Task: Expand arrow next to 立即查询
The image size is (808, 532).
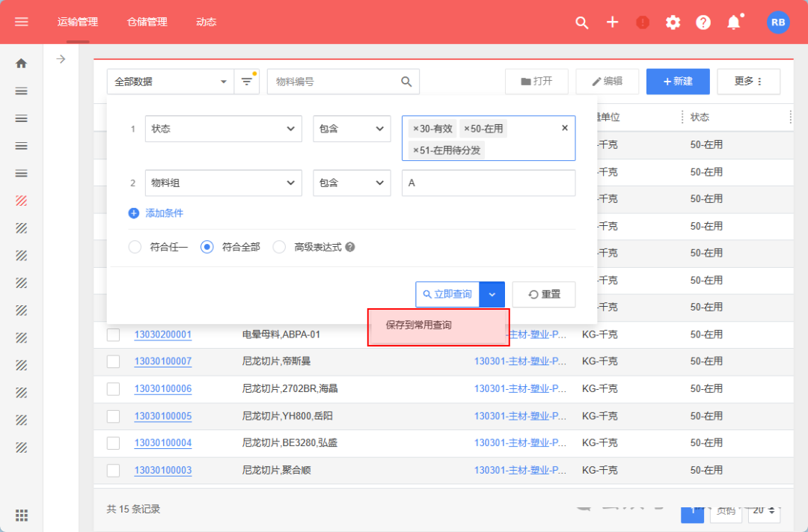Action: (492, 294)
